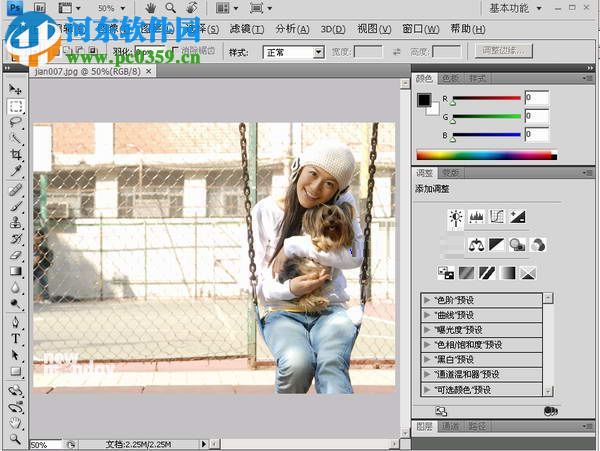Image resolution: width=600 pixels, height=451 pixels.
Task: Open the 分析(A) menu
Action: click(x=292, y=29)
